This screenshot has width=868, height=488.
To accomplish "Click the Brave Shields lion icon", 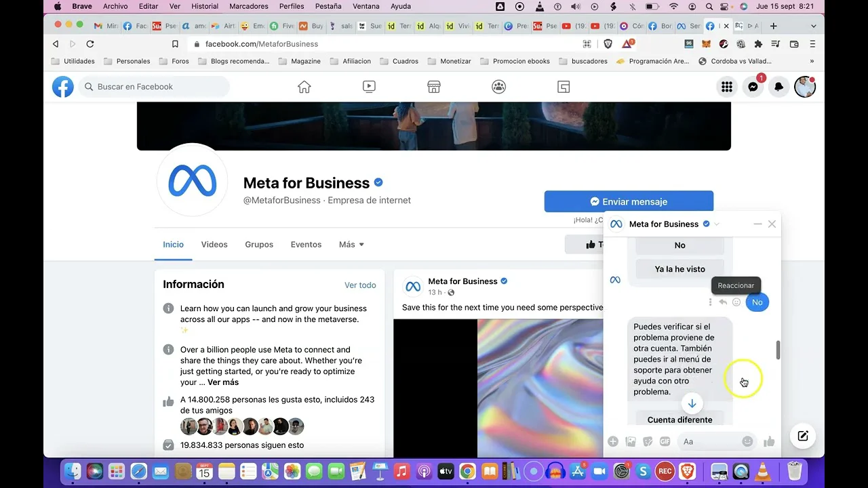I will (608, 44).
